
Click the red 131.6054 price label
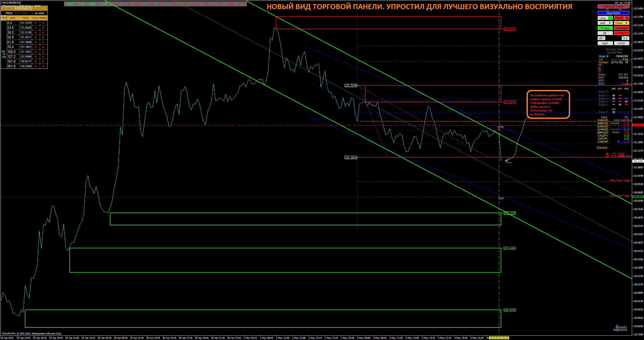[510, 102]
